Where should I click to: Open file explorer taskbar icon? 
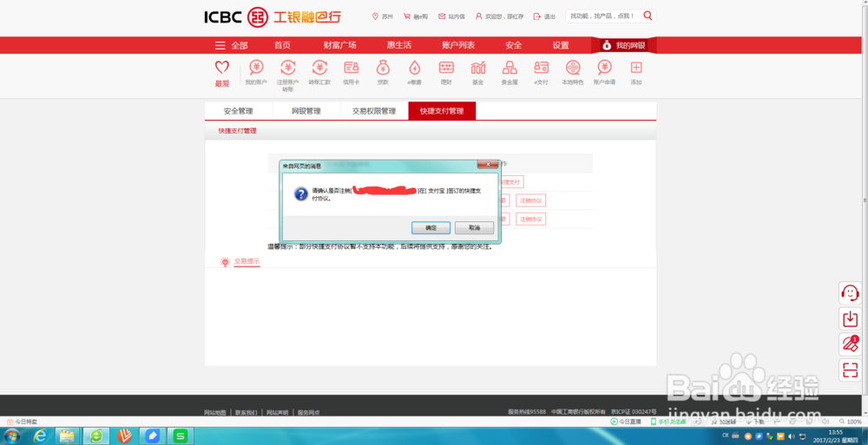(x=67, y=436)
